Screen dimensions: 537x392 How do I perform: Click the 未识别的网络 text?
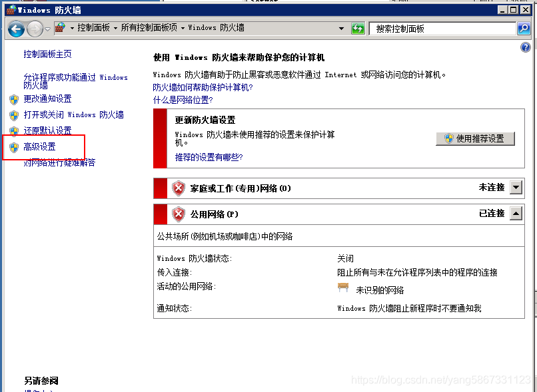pyautogui.click(x=380, y=290)
